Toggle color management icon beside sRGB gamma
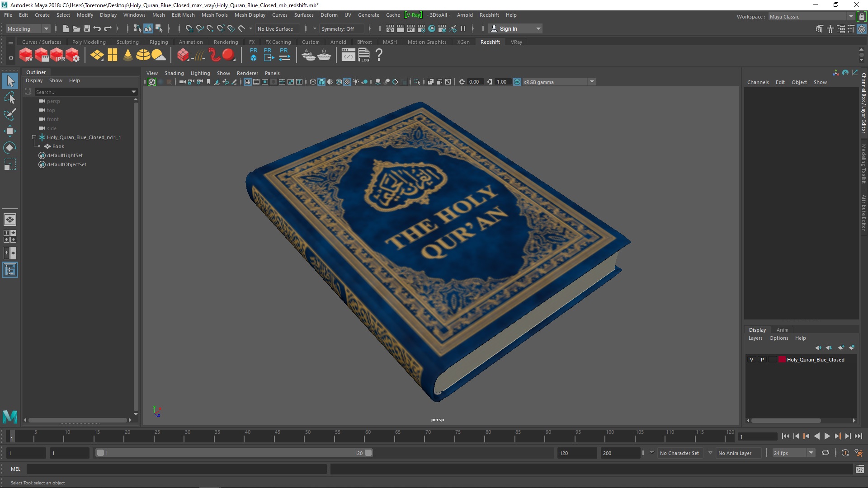Screen dimensions: 868x488 517,82
